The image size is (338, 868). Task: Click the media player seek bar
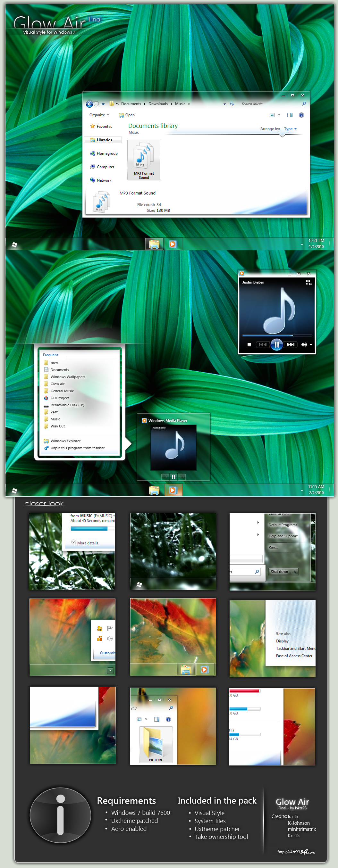(277, 335)
